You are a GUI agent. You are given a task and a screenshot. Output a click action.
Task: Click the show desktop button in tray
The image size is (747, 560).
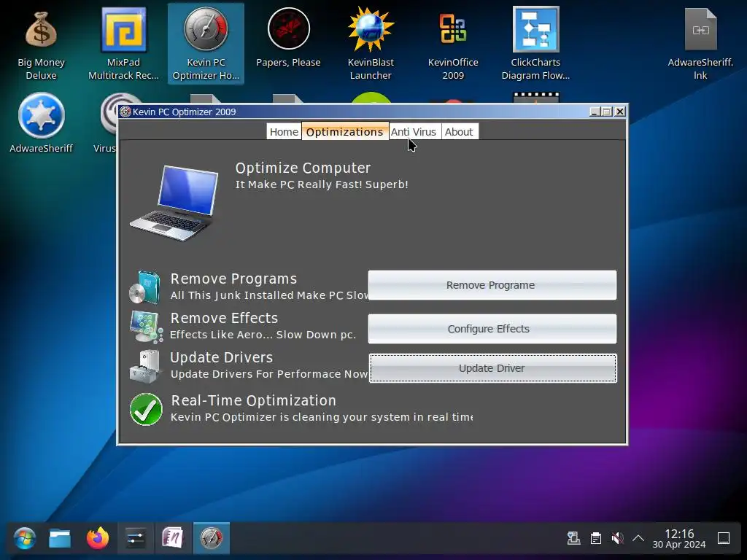point(724,539)
